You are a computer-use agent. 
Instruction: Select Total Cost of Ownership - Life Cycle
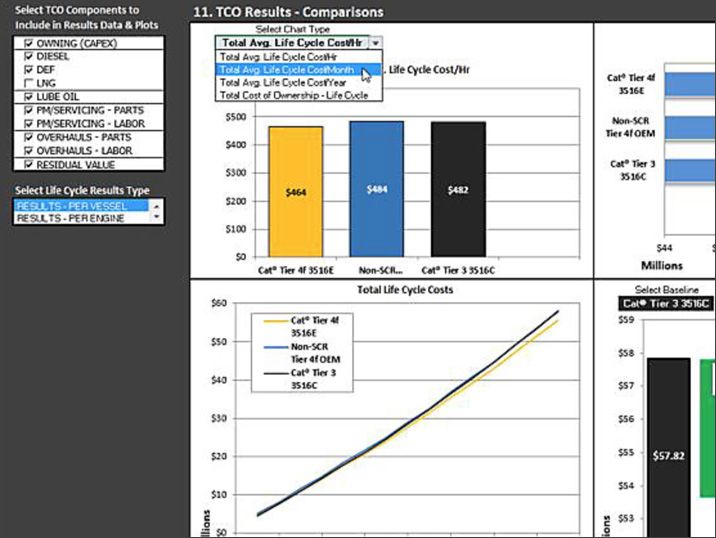pyautogui.click(x=293, y=94)
